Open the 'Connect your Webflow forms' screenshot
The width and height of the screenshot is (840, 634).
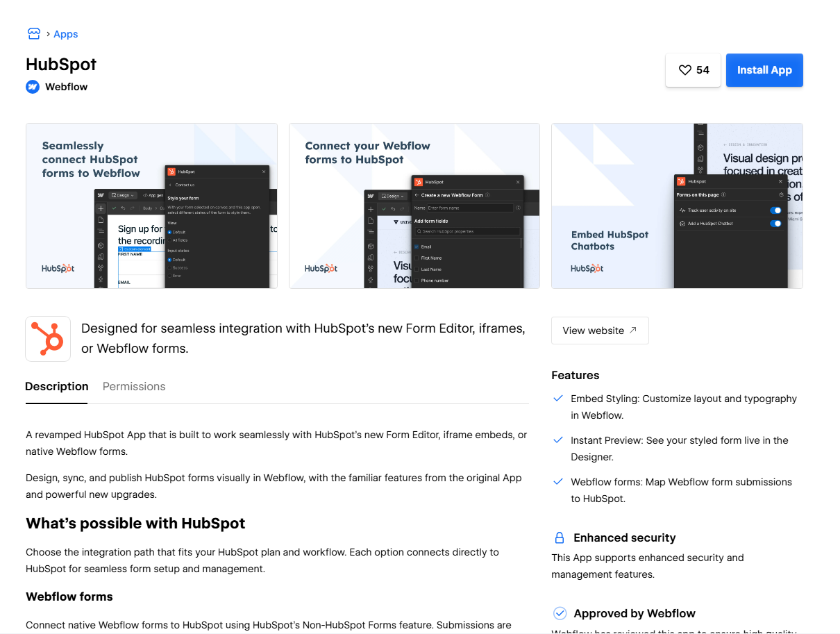(x=414, y=206)
